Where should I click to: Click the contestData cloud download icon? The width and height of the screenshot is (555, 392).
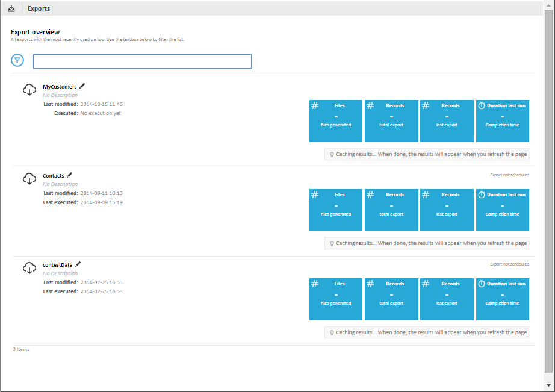click(29, 268)
